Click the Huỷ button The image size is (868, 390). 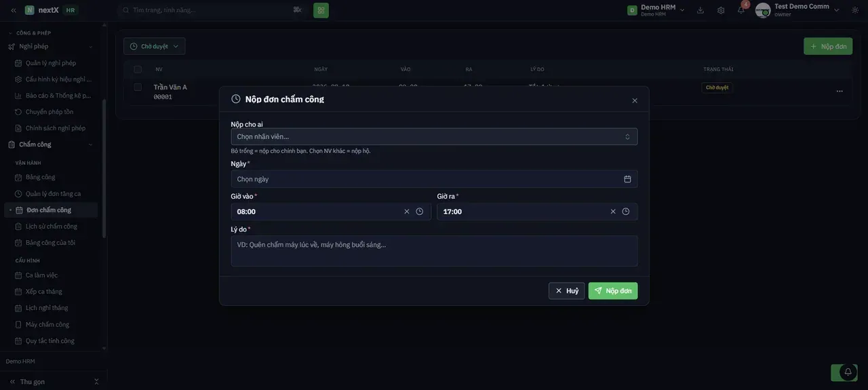567,291
